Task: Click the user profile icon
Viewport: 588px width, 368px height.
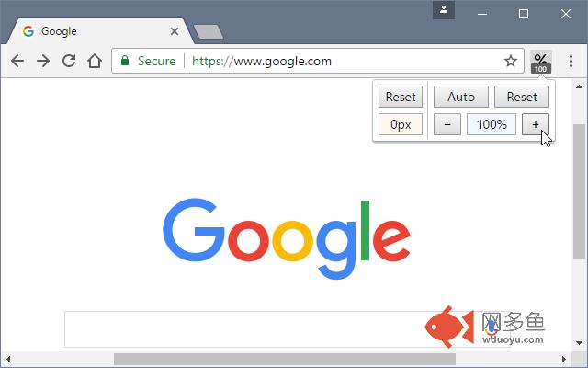Action: 444,10
